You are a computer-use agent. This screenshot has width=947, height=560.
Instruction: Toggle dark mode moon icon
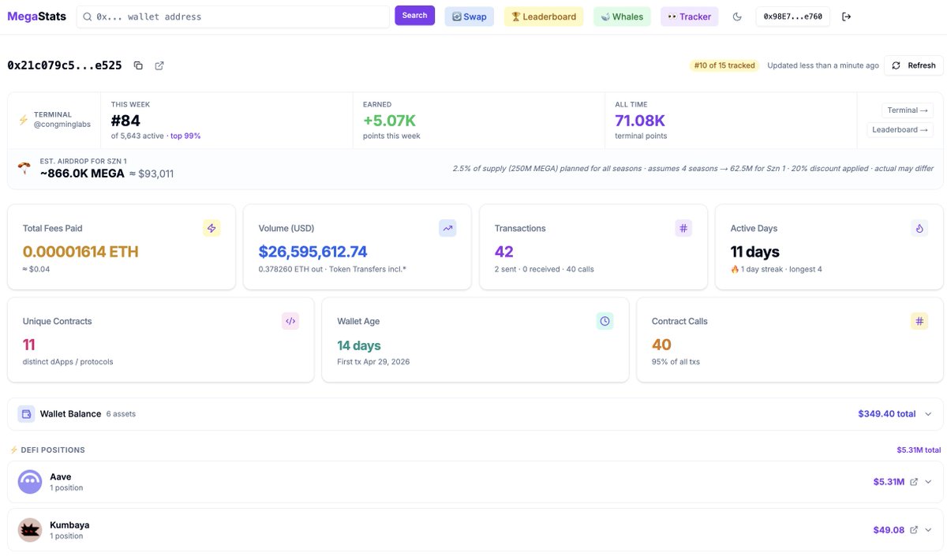click(737, 17)
